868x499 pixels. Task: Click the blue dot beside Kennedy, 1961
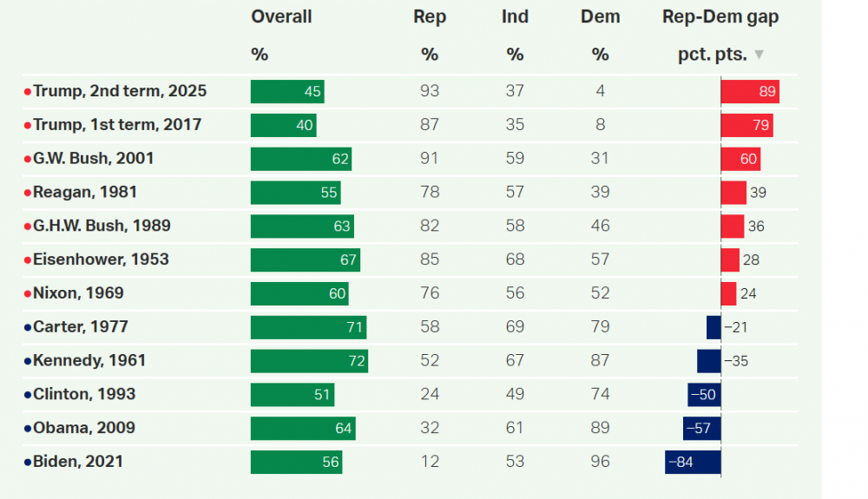(x=28, y=361)
